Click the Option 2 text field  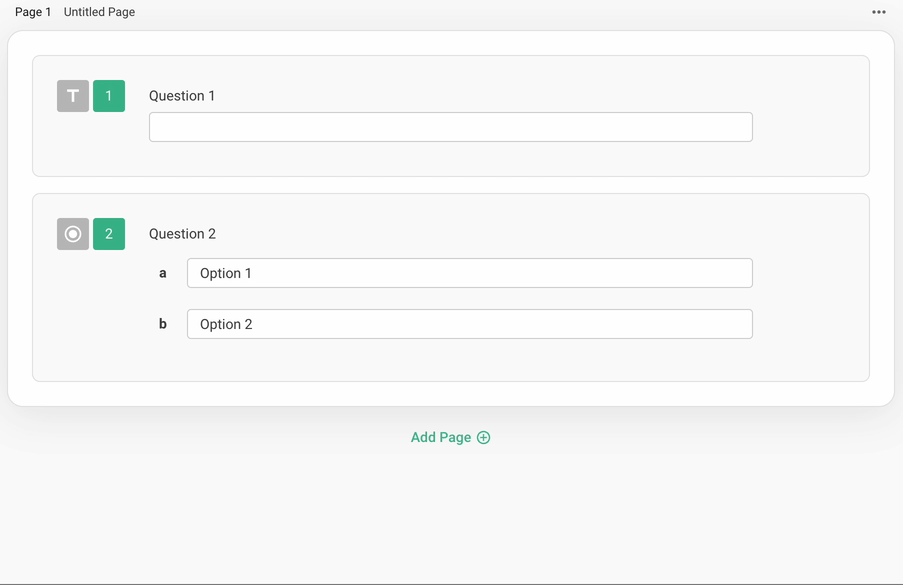(x=470, y=323)
